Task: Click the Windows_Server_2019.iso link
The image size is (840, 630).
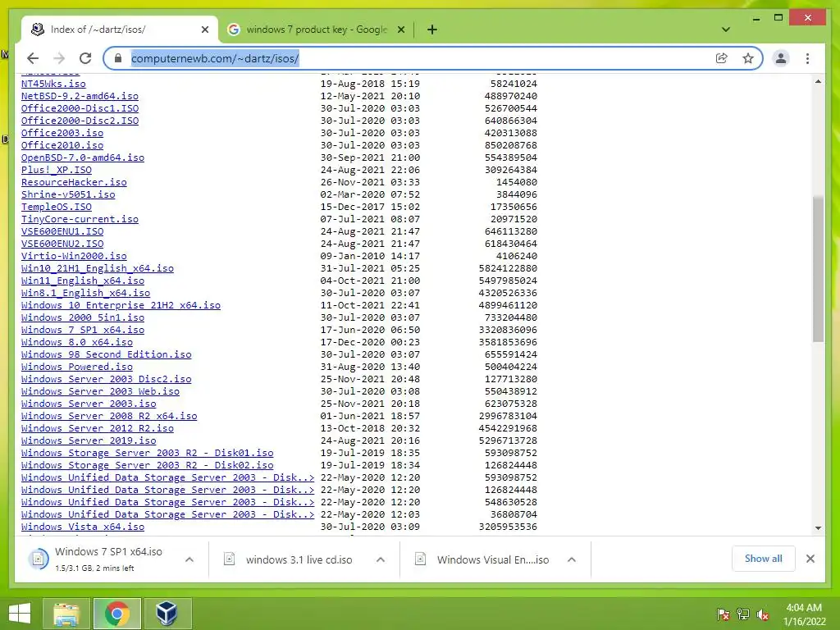Action: pyautogui.click(x=89, y=441)
